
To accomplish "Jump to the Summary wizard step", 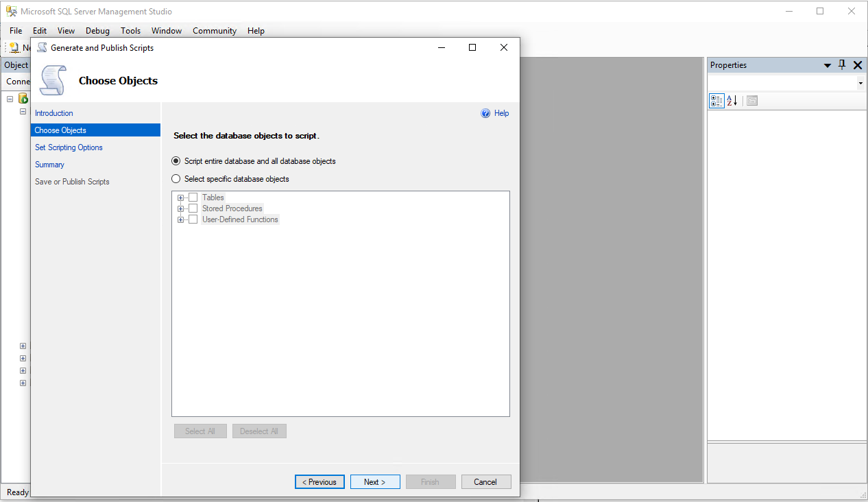I will pos(49,165).
